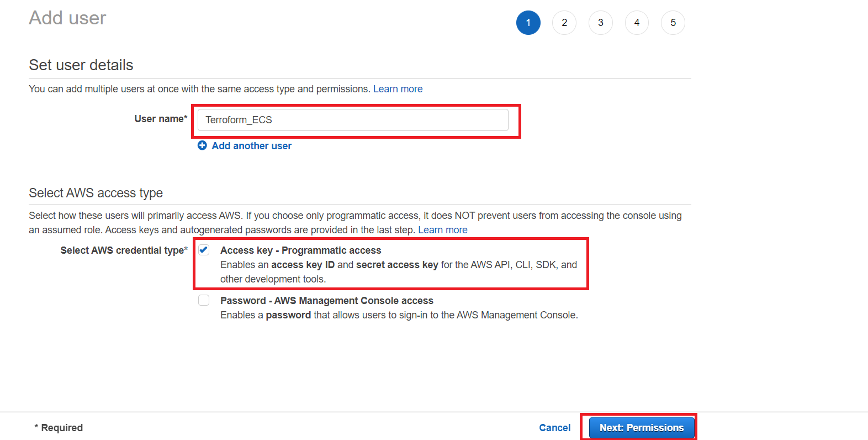Screen dimensions: 868x440
Task: Select the step 3 circle indicator
Action: coord(600,23)
